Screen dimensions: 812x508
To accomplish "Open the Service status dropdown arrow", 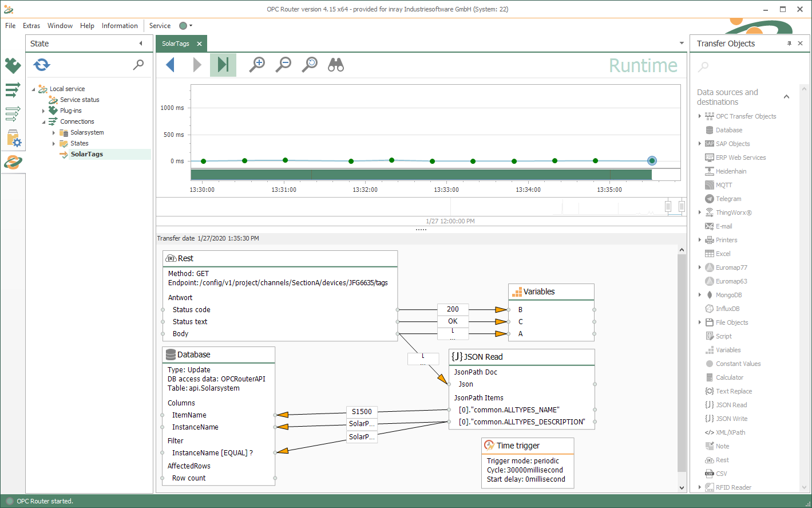I will [x=191, y=26].
